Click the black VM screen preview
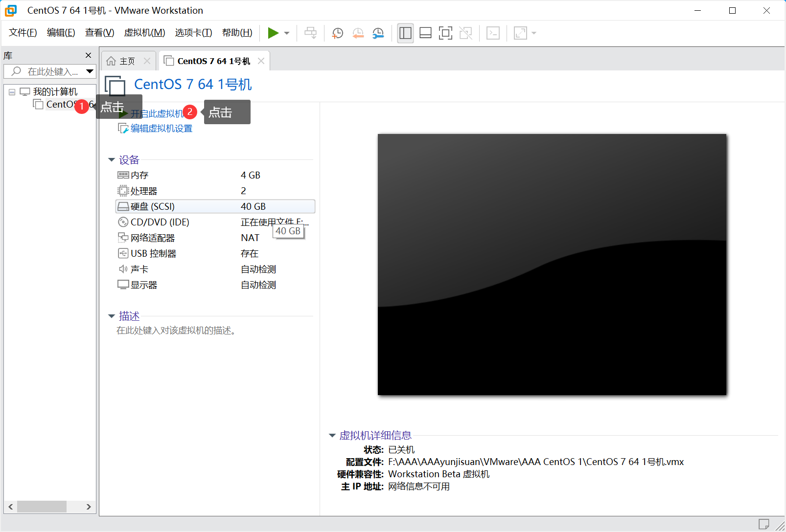Viewport: 786px width, 532px height. pos(552,265)
